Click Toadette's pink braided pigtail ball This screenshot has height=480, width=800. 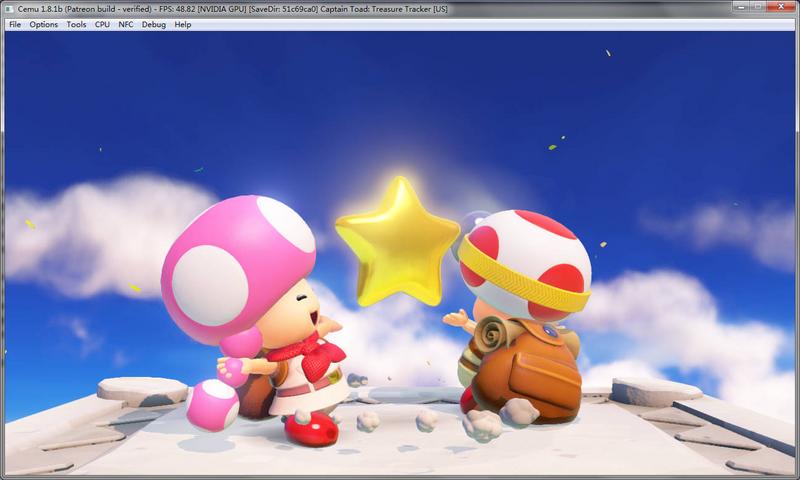pos(213,398)
